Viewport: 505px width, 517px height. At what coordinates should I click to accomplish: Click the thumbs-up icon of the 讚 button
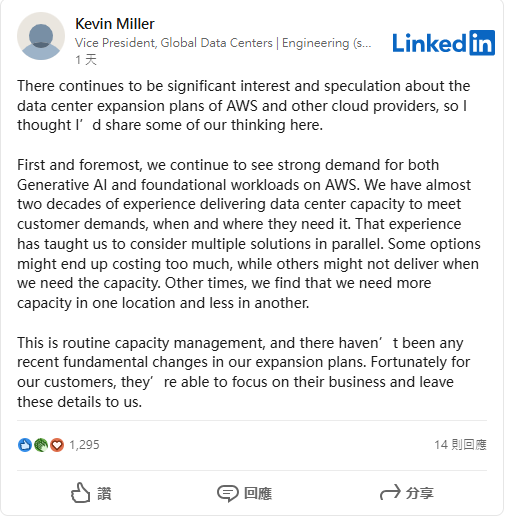[x=80, y=493]
